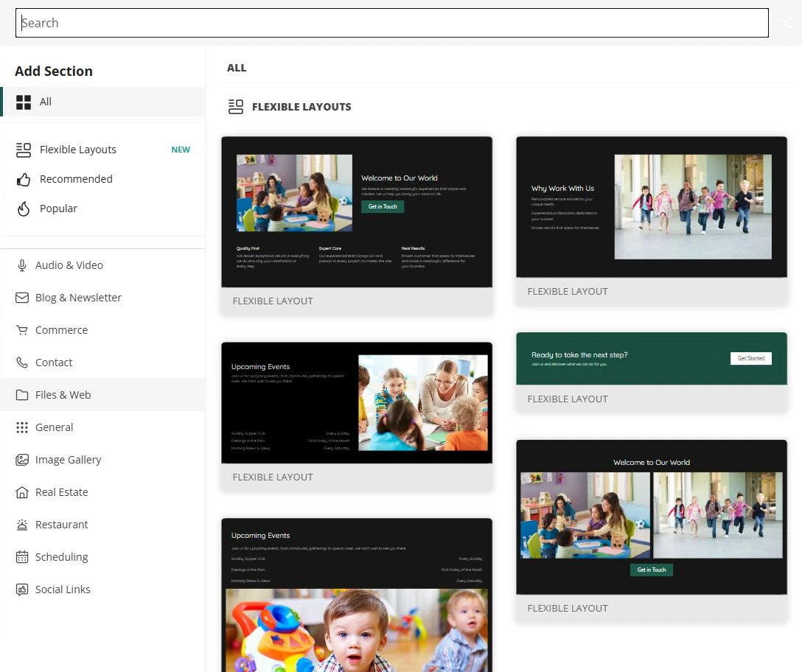The height and width of the screenshot is (672, 802).
Task: Click FLEXIBLE LAYOUT label under side-image Upcoming Events
Action: (273, 477)
